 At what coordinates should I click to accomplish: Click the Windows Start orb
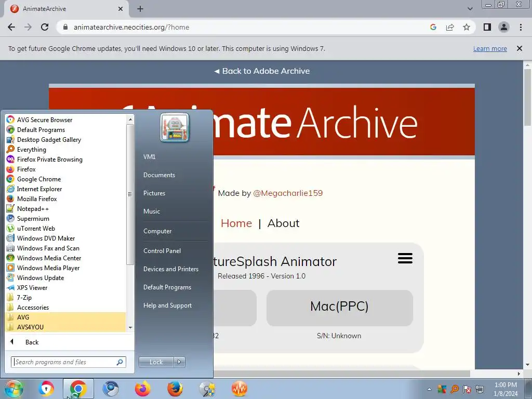pos(14,389)
